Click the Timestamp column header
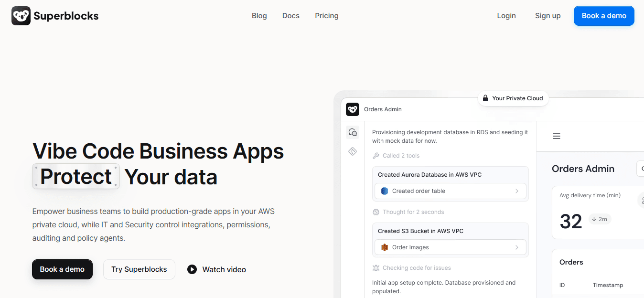 [x=608, y=285]
